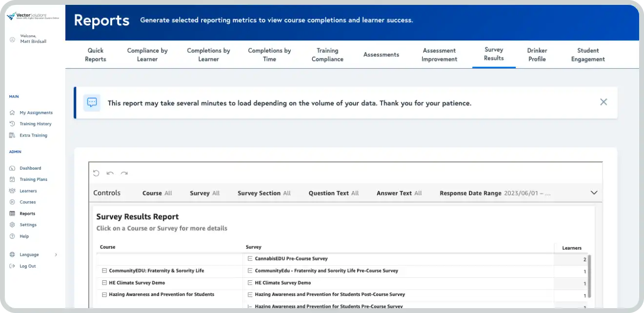Click the undo arrow icon
The image size is (644, 313).
[x=110, y=173]
